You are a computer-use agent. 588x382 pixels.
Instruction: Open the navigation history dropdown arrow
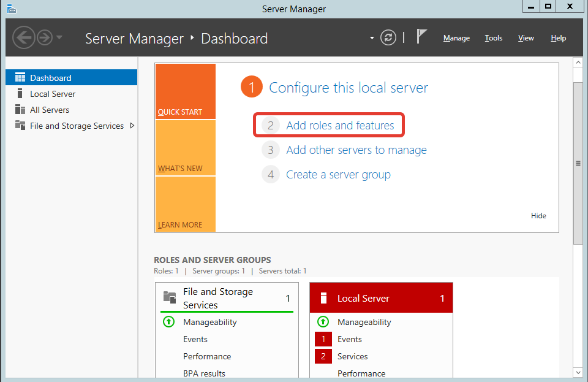click(x=59, y=38)
